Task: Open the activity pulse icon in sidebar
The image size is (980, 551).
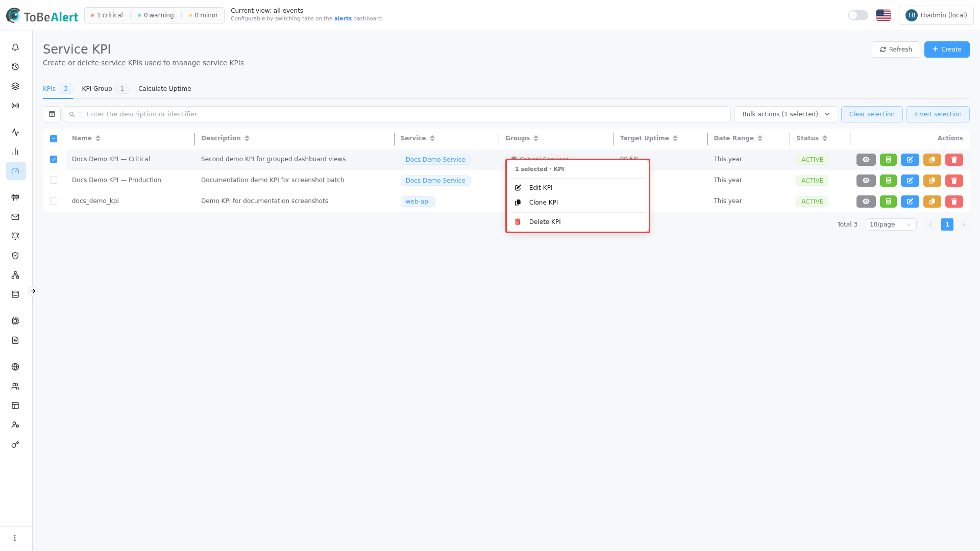Action: click(15, 132)
